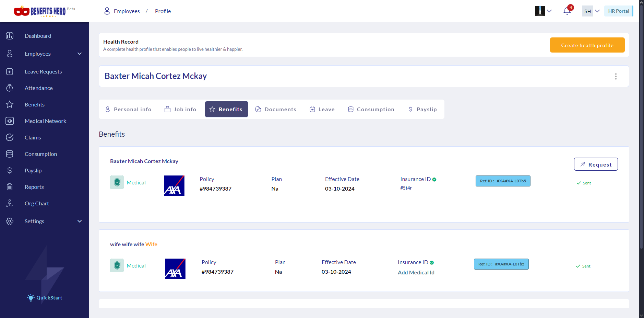Image resolution: width=644 pixels, height=318 pixels.
Task: Expand the Settings sidebar submenu
Action: click(x=80, y=221)
